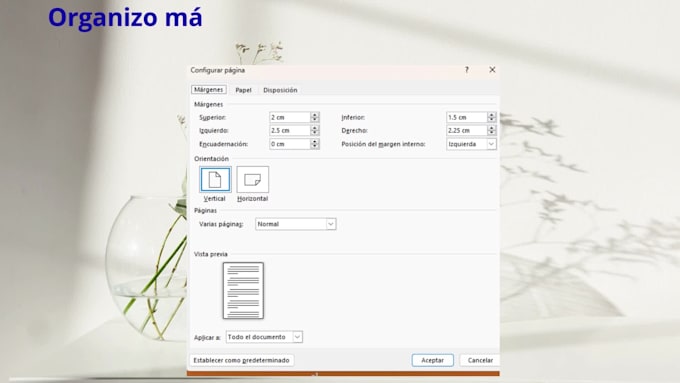This screenshot has width=680, height=383.
Task: Adjust the Izquierdo margin spinner arrows
Action: pyautogui.click(x=315, y=130)
